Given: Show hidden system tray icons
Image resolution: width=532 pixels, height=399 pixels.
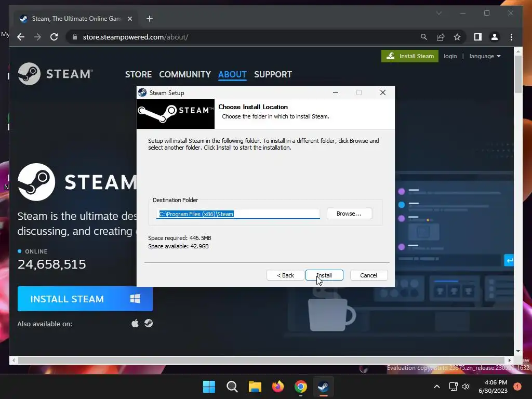Looking at the screenshot, I should pos(437,387).
